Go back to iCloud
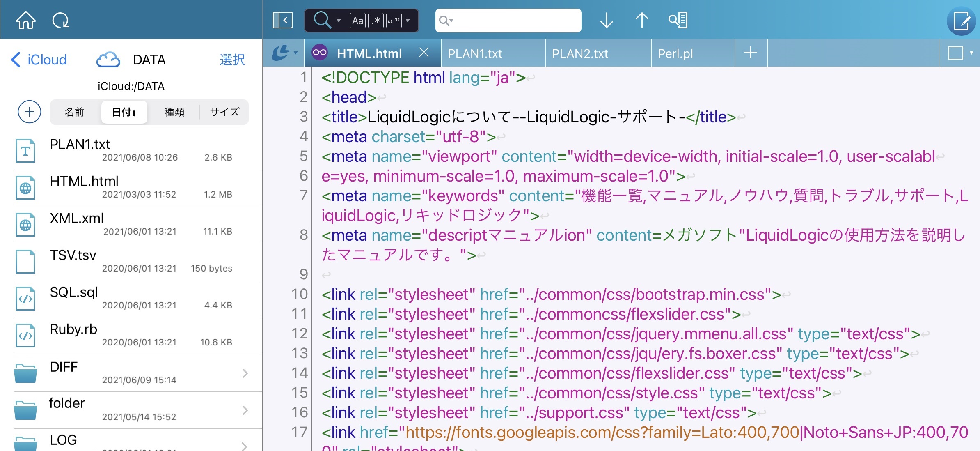The image size is (980, 451). (x=39, y=60)
